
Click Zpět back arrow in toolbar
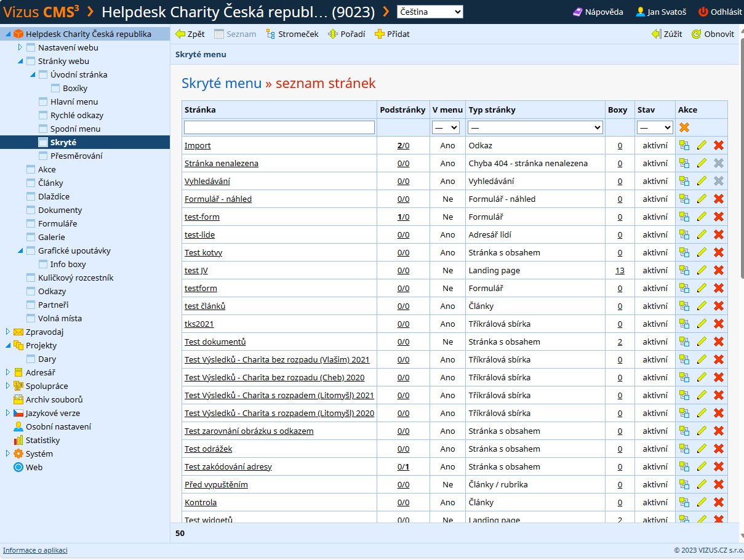coord(190,34)
